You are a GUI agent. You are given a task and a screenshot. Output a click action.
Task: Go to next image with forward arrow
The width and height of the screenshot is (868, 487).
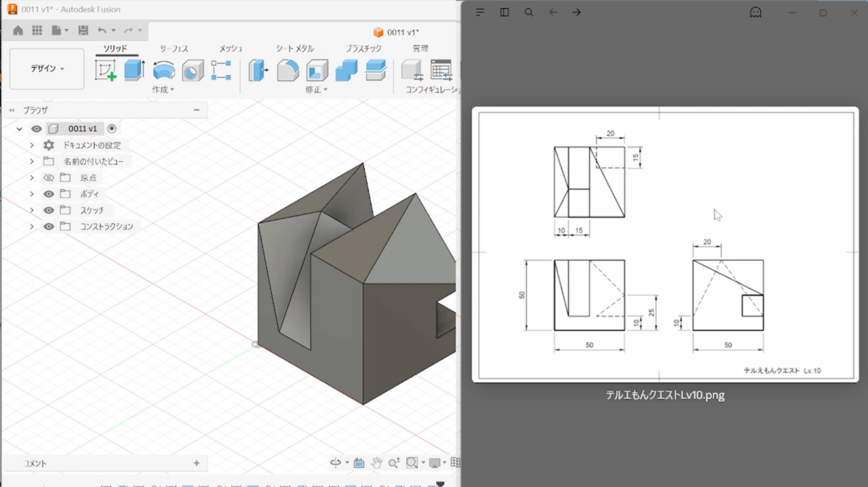(576, 12)
